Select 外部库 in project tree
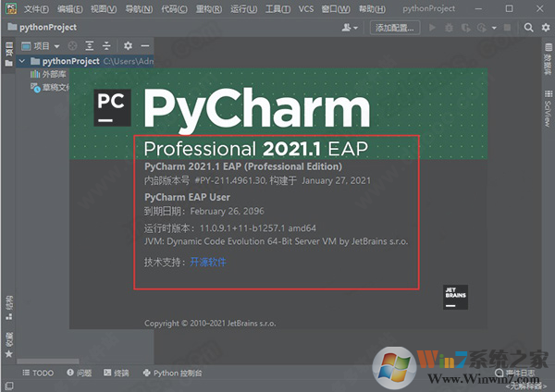Screen dimensions: 555x392 (48, 74)
